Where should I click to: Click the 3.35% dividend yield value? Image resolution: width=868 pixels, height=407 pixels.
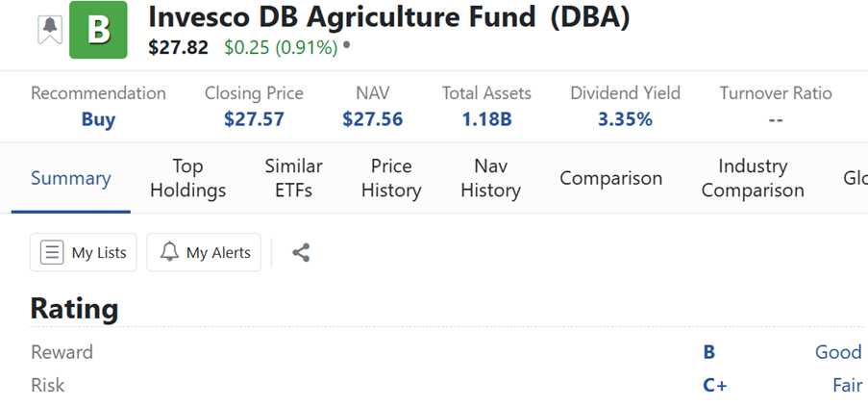pos(625,119)
